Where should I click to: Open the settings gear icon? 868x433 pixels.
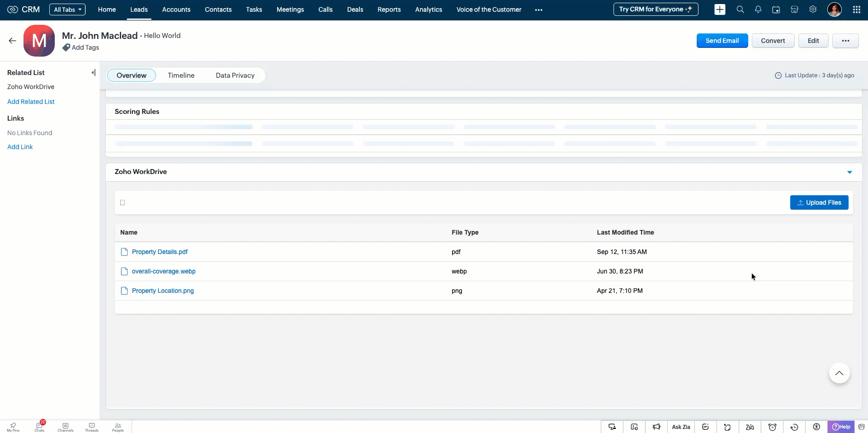click(813, 9)
